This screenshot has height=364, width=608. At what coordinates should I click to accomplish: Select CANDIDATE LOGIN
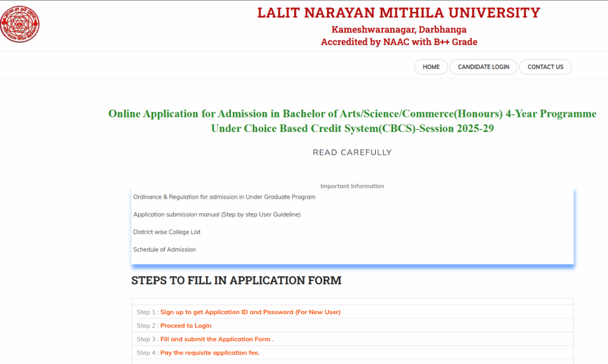pyautogui.click(x=483, y=67)
